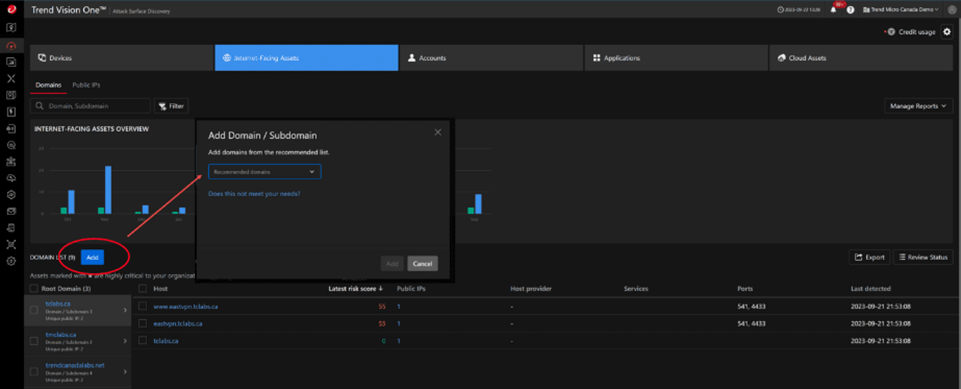961x389 pixels.
Task: Open the envelope email sidebar icon
Action: [x=11, y=211]
